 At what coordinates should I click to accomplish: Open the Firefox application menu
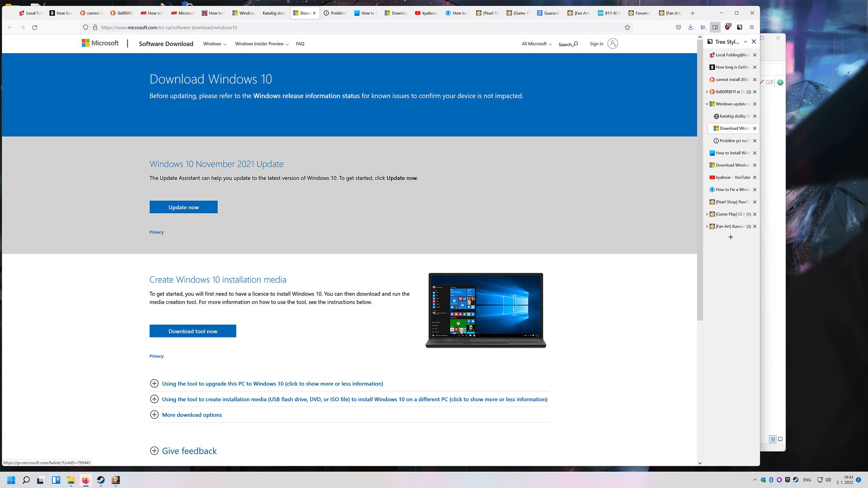tap(752, 28)
